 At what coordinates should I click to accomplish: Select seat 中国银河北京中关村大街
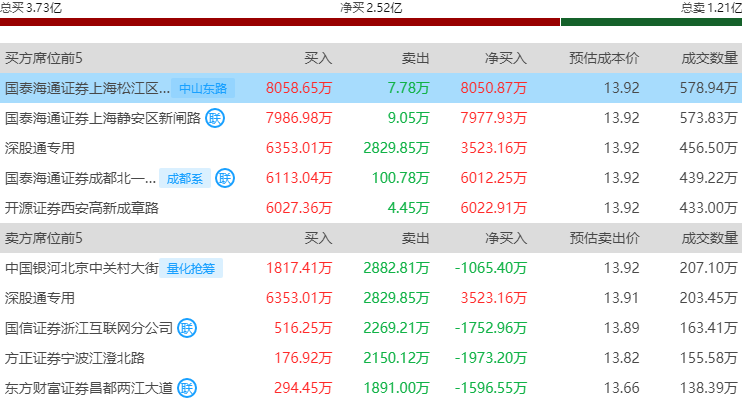[82, 268]
